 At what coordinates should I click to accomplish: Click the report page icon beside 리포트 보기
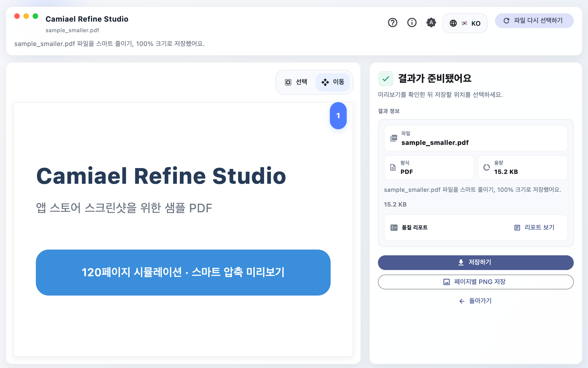[x=517, y=227]
